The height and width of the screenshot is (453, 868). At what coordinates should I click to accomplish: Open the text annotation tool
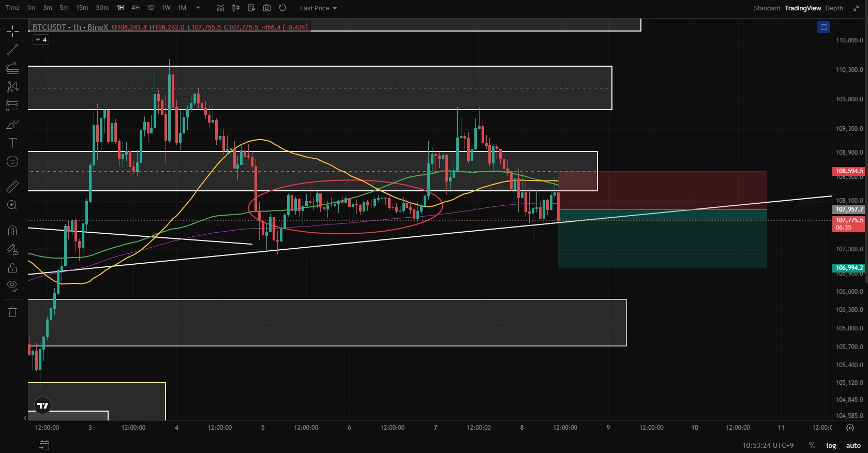pyautogui.click(x=12, y=143)
